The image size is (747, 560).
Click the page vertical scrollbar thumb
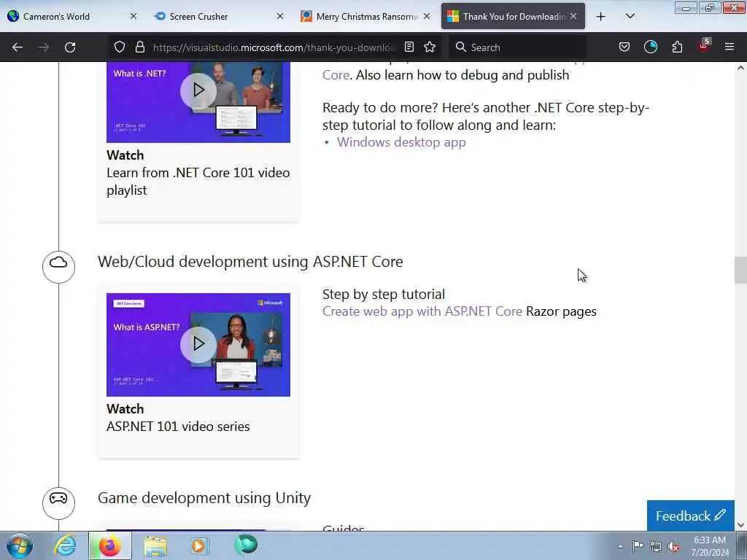pos(740,270)
